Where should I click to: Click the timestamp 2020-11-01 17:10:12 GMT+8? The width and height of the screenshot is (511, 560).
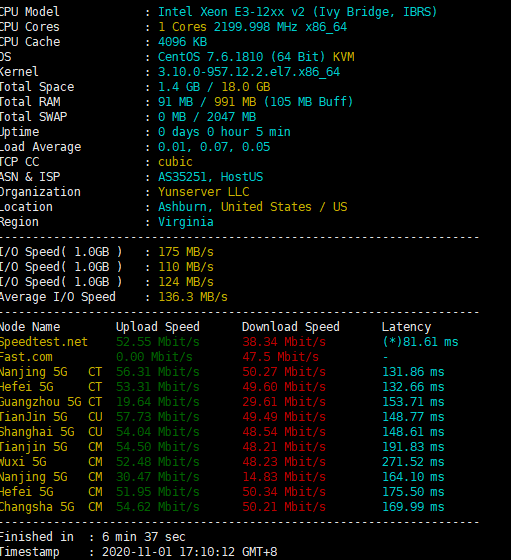190,552
